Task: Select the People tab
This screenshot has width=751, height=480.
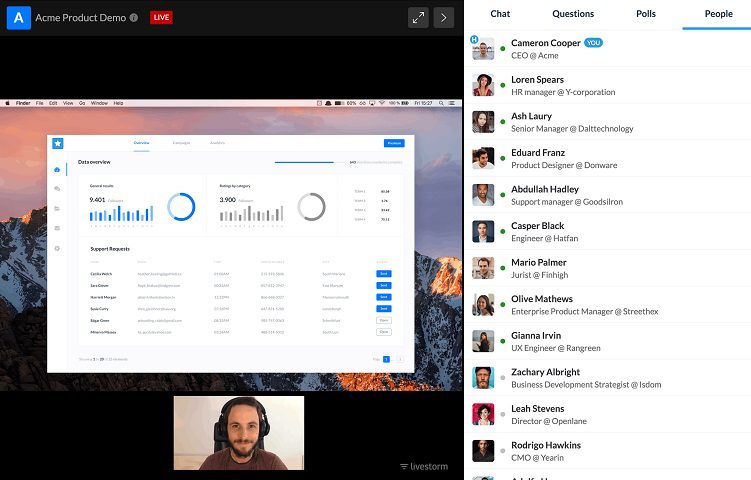Action: pos(718,14)
